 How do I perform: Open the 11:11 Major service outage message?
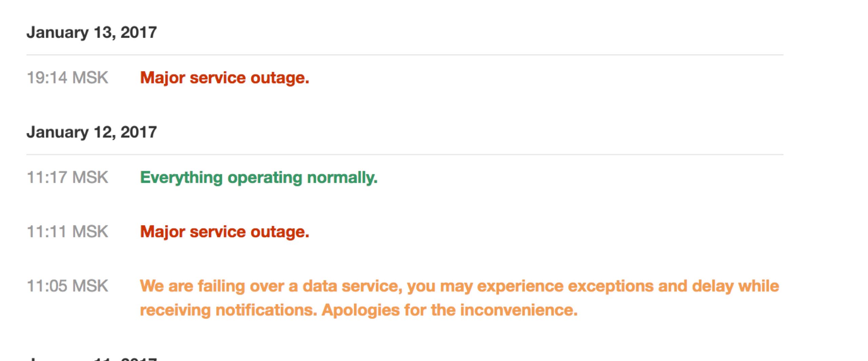click(x=224, y=232)
